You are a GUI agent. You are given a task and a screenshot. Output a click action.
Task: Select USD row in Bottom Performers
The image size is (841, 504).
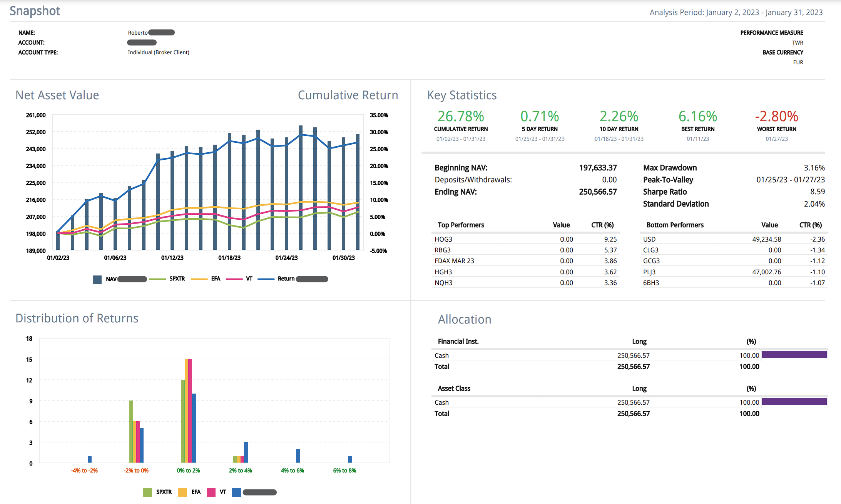649,239
